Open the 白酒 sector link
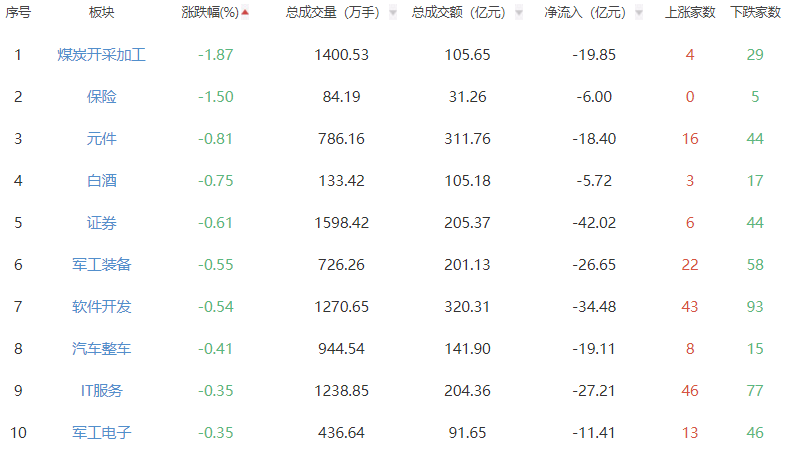 101,181
